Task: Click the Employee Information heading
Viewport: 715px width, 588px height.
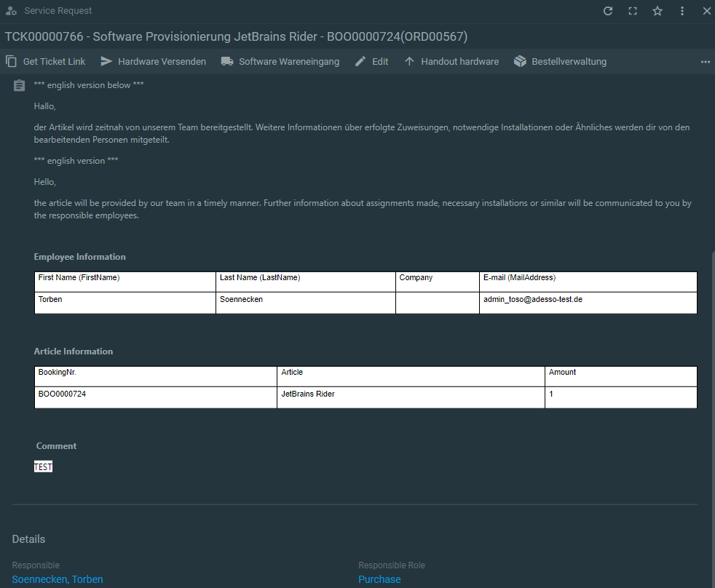Action: [80, 257]
